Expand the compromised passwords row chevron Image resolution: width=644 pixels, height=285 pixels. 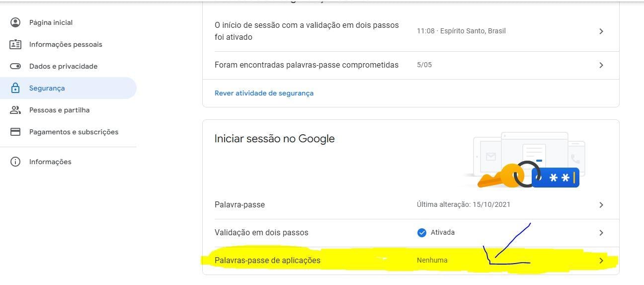point(601,65)
